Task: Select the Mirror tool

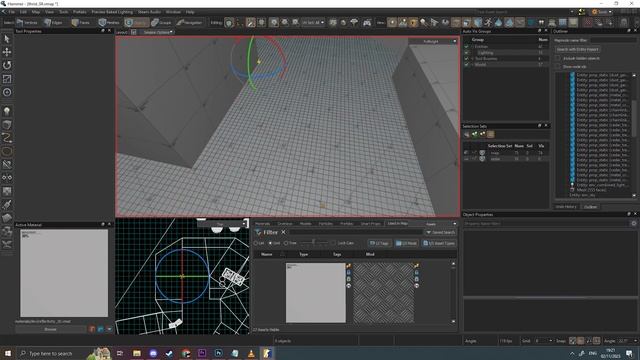Action: pyautogui.click(x=7, y=178)
